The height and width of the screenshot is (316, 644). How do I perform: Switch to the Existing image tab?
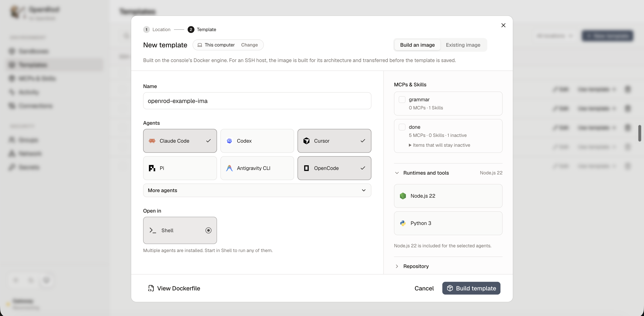coord(463,45)
